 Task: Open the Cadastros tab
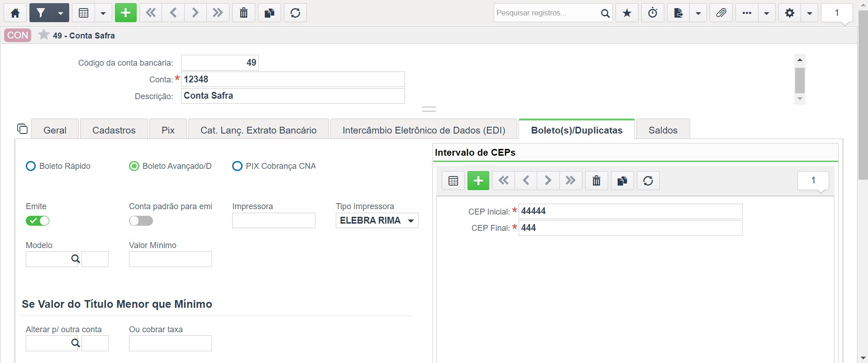(x=114, y=130)
